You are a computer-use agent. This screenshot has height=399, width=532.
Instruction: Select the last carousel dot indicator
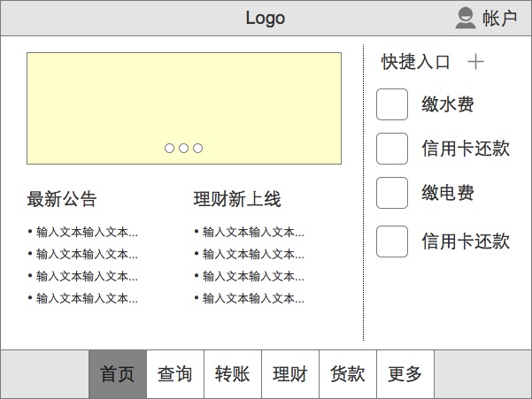tap(197, 148)
